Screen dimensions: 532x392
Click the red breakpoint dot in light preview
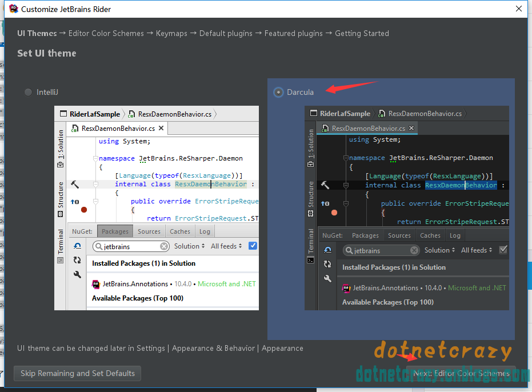(x=84, y=210)
